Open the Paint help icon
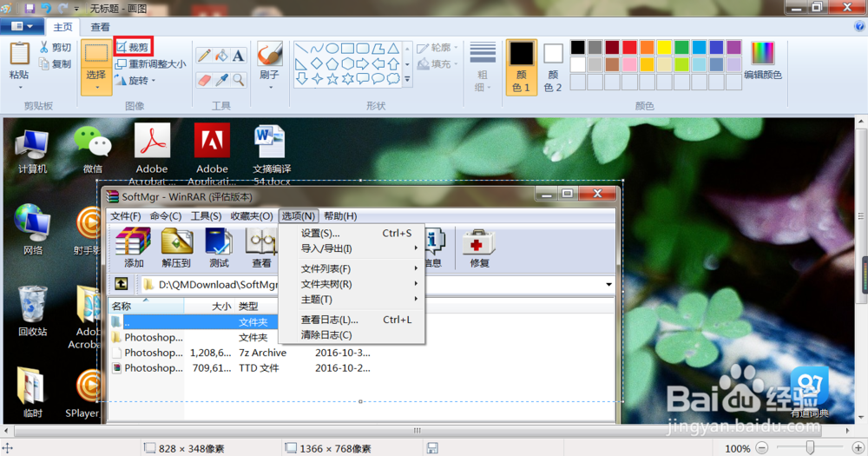 [x=859, y=26]
